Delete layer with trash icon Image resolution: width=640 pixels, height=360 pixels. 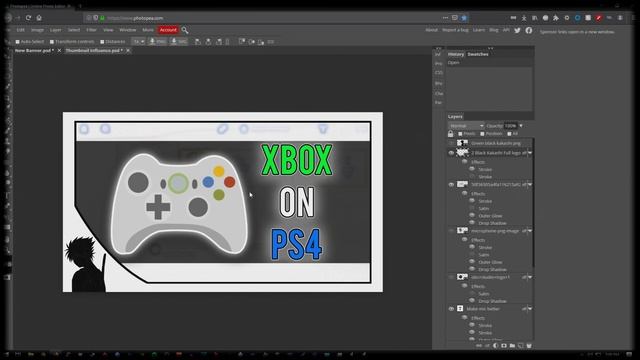click(x=529, y=346)
